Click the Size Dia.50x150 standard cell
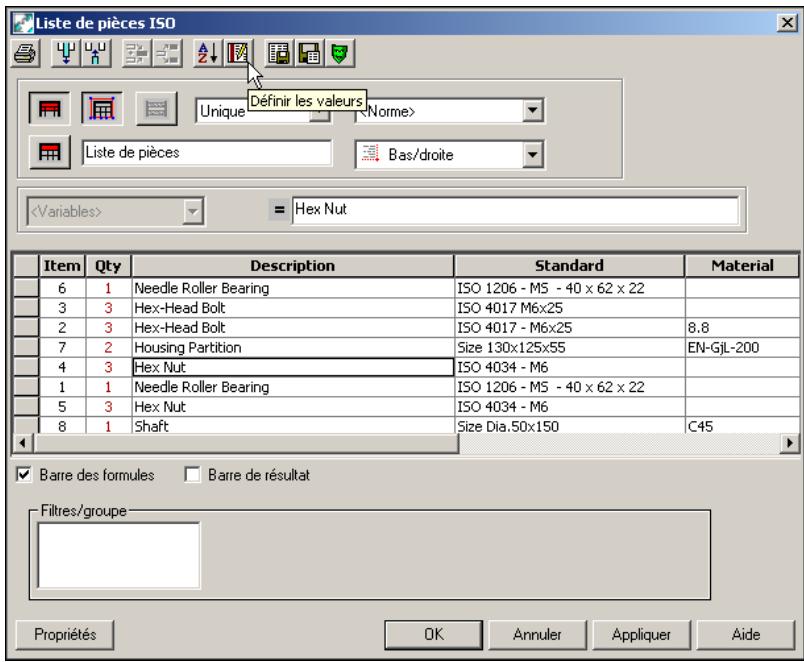804x662 pixels. click(x=569, y=426)
